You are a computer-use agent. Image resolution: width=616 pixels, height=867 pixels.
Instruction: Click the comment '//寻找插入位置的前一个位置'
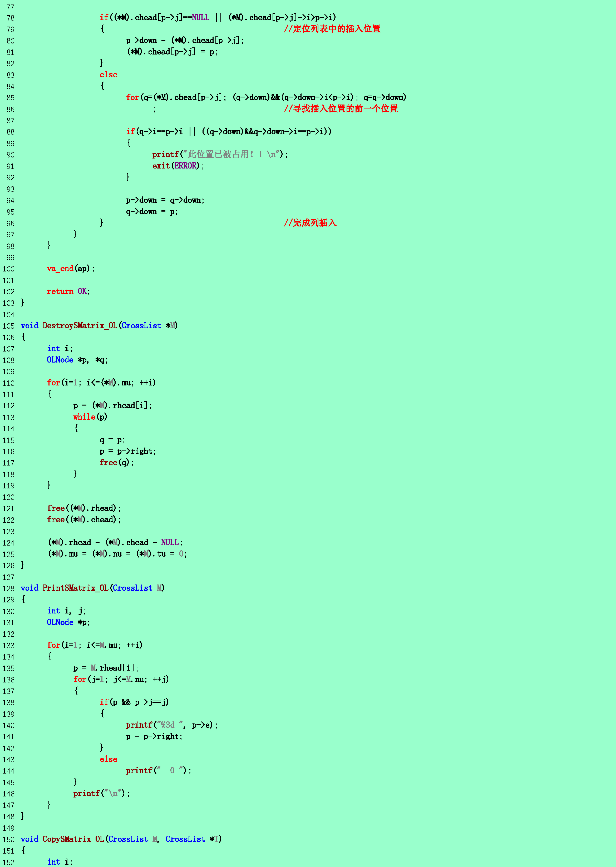pos(341,109)
